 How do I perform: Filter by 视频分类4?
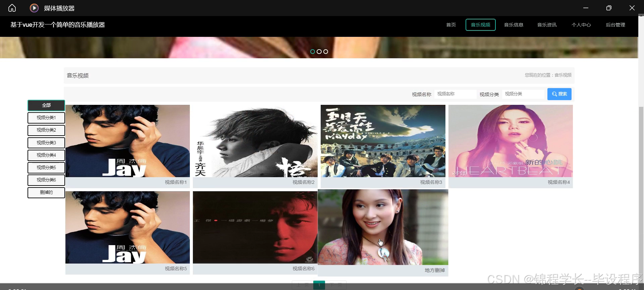click(x=46, y=155)
